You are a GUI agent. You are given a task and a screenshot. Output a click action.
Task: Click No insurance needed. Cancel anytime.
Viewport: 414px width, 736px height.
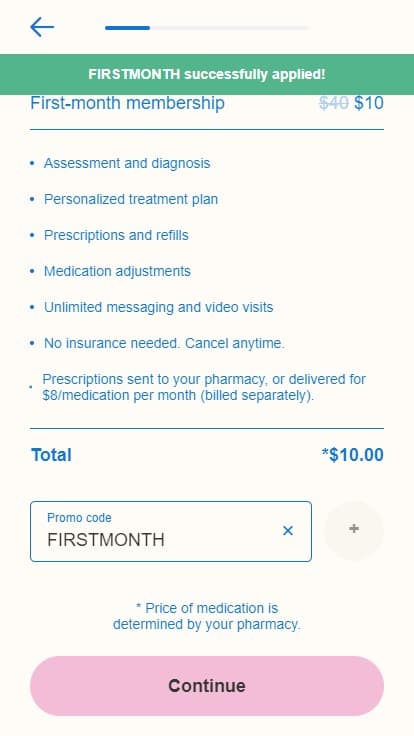pos(164,343)
